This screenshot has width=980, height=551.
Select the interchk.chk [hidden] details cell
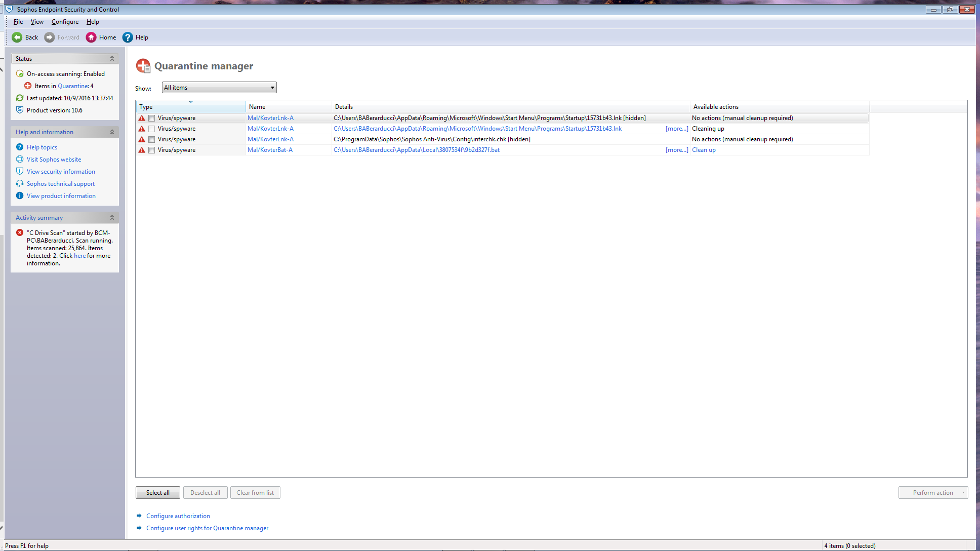[511, 139]
